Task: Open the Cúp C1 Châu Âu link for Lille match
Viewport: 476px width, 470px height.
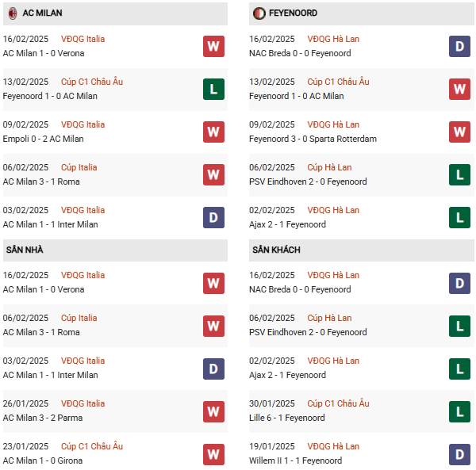Action: [x=338, y=403]
